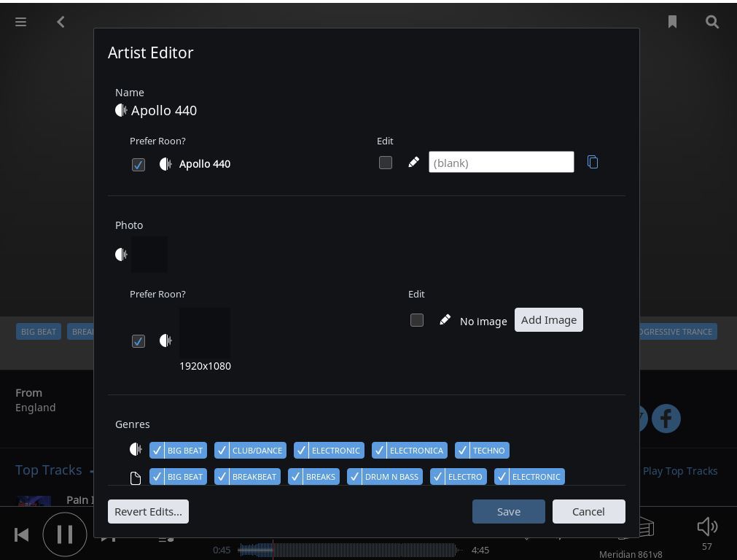The width and height of the screenshot is (737, 560).
Task: Click the Add Image button
Action: pyautogui.click(x=548, y=319)
